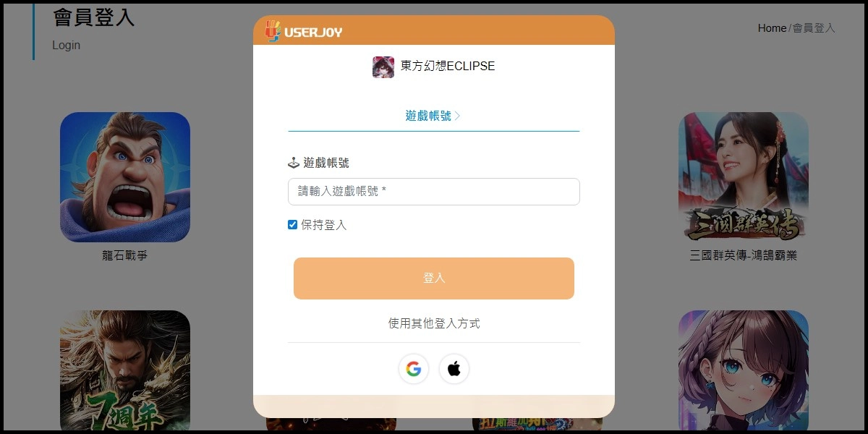The image size is (868, 434).
Task: Select the anime girl game thumbnail
Action: coord(744,370)
